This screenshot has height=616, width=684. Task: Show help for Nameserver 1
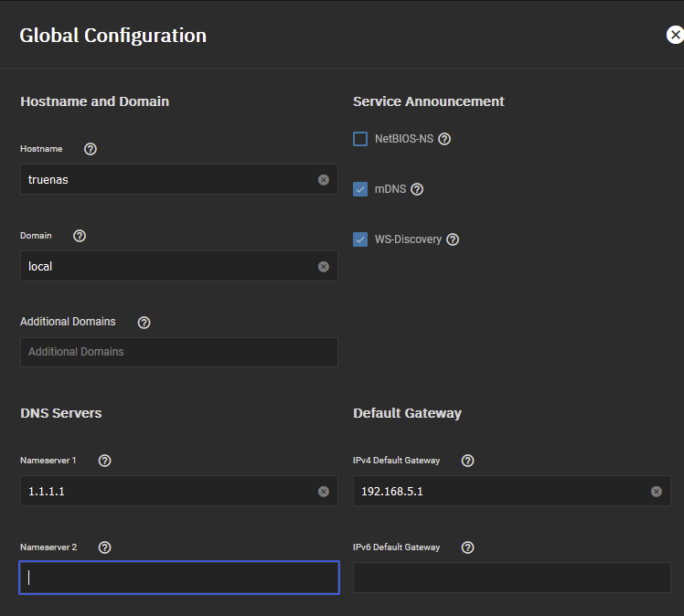click(x=104, y=461)
